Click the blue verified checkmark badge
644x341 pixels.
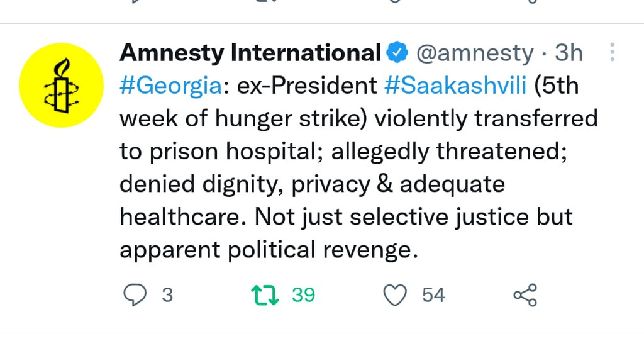pos(397,53)
